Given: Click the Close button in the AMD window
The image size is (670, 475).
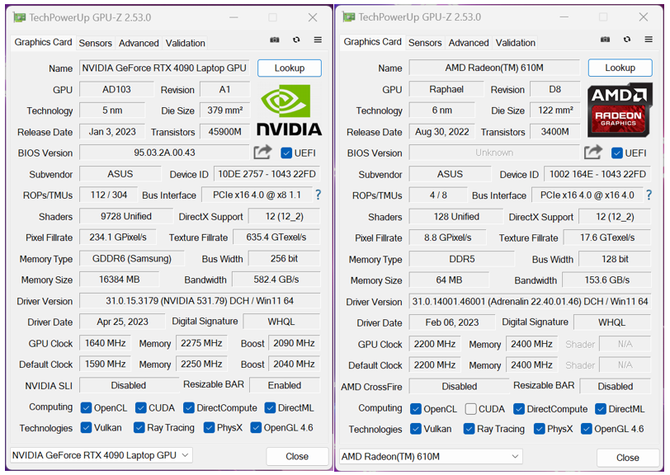Looking at the screenshot, I should tap(628, 457).
